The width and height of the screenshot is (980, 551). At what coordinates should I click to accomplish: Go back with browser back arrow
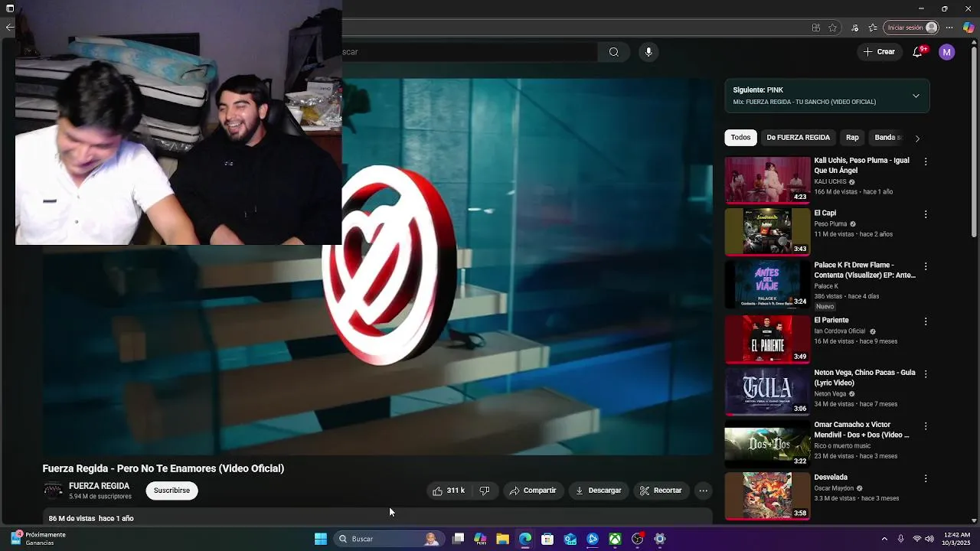click(9, 27)
